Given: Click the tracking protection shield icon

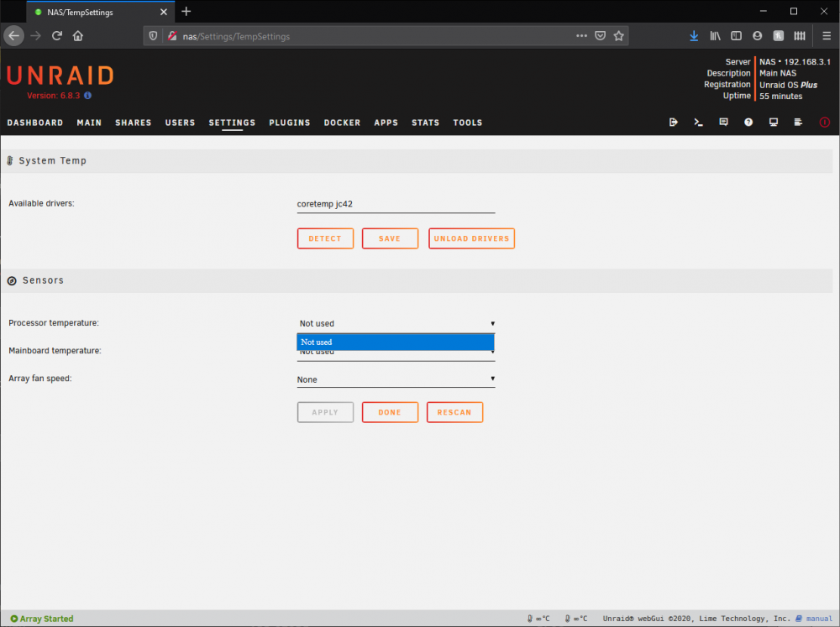Looking at the screenshot, I should tap(153, 36).
